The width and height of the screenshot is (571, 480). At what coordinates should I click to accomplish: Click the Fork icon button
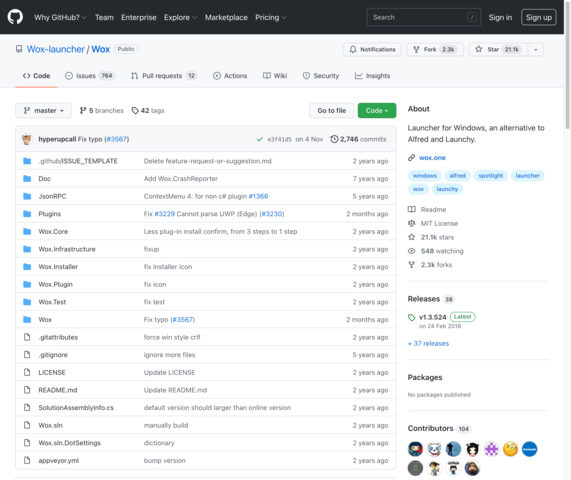[416, 49]
